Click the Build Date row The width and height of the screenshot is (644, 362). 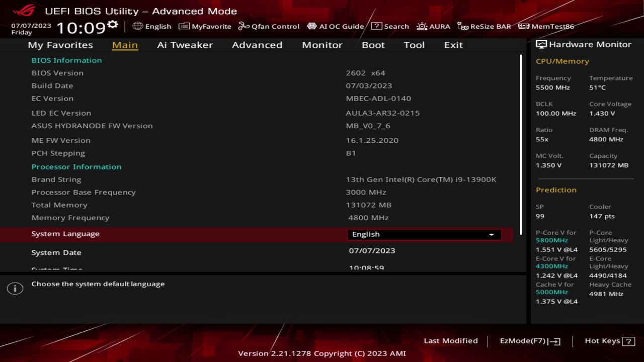click(257, 85)
